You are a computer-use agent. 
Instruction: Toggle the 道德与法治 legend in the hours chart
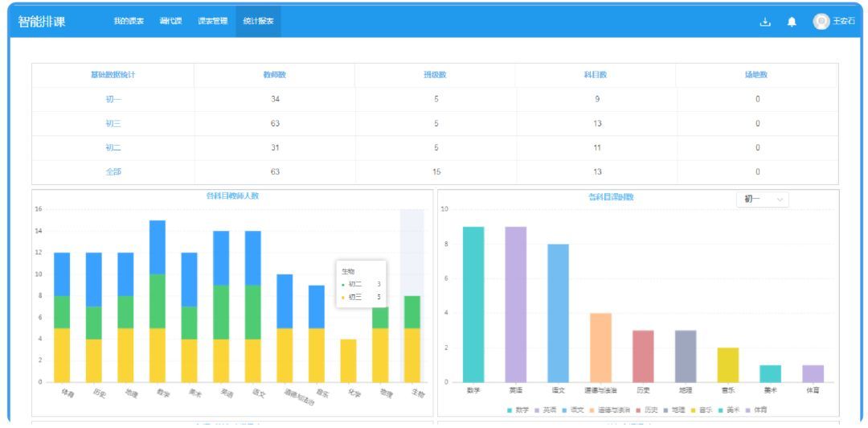coord(608,410)
